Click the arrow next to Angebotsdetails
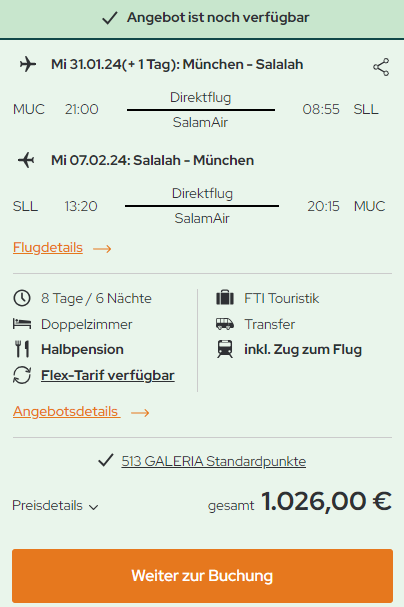 (140, 413)
